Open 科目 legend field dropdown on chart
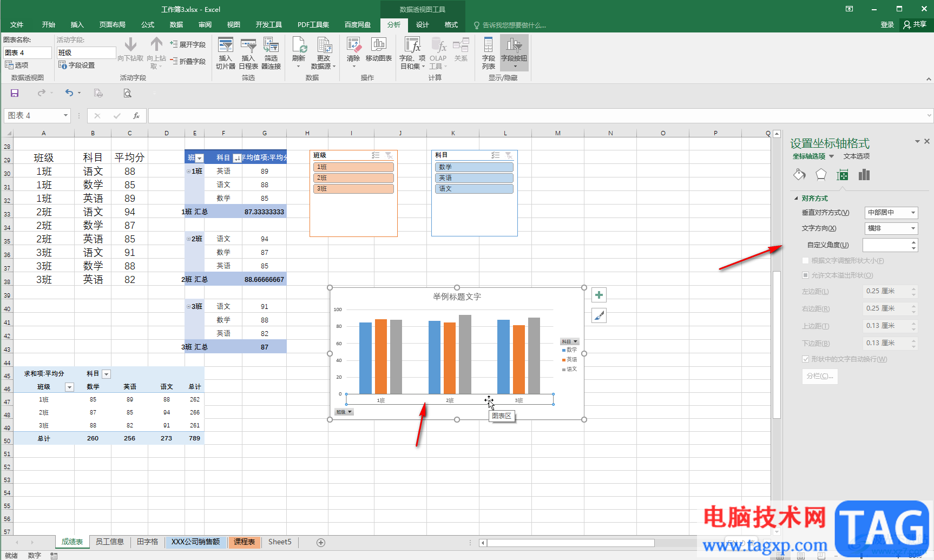Image resolution: width=934 pixels, height=560 pixels. (570, 341)
